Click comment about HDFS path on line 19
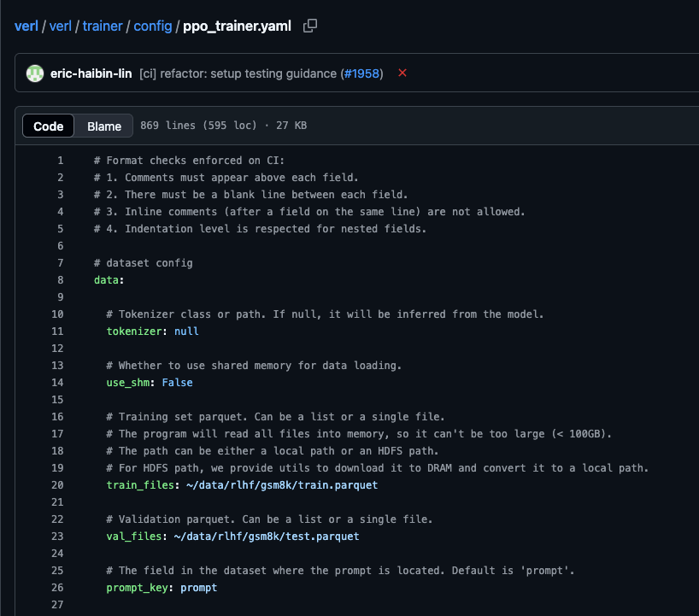Screen dimensions: 699x616 pos(377,468)
